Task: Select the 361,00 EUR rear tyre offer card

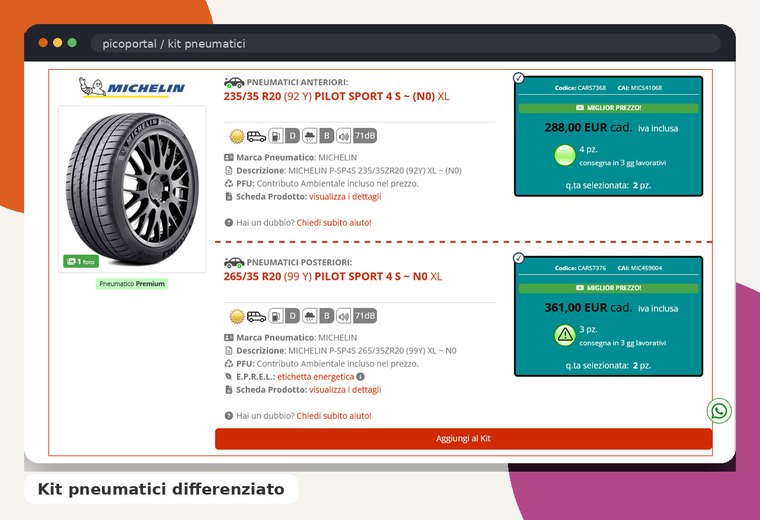Action: [608, 316]
